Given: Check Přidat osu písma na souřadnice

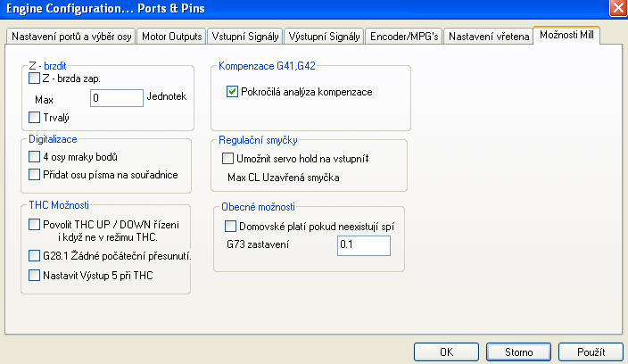Looking at the screenshot, I should click(35, 174).
